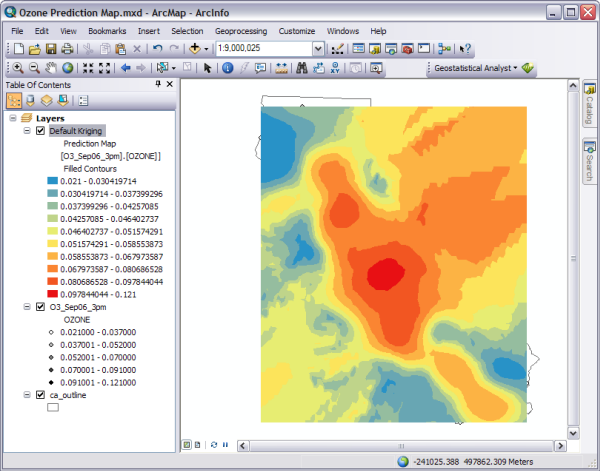Click the vertical scrollbar down arrow
The image size is (600, 471).
tap(573, 433)
